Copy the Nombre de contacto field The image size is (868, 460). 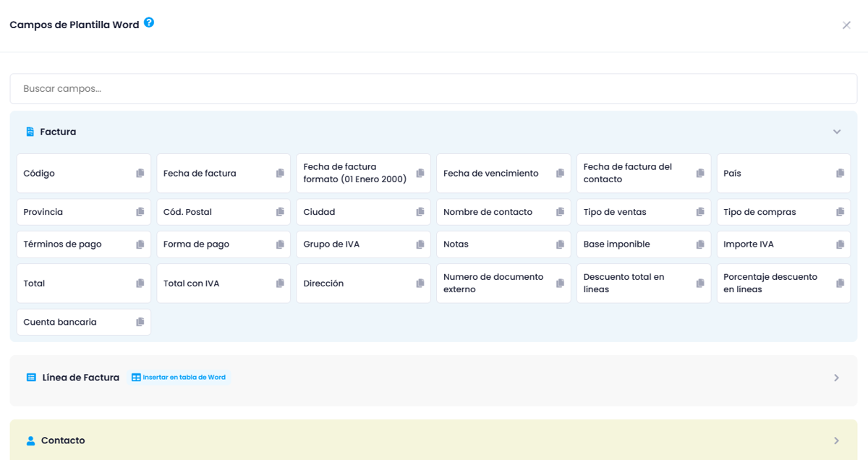pyautogui.click(x=560, y=212)
